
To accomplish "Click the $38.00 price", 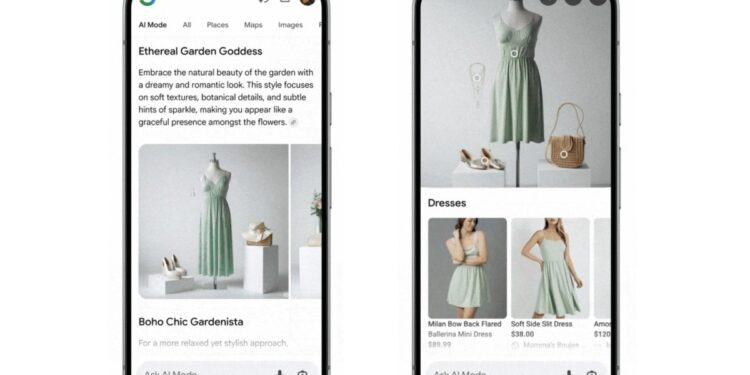I will (522, 334).
